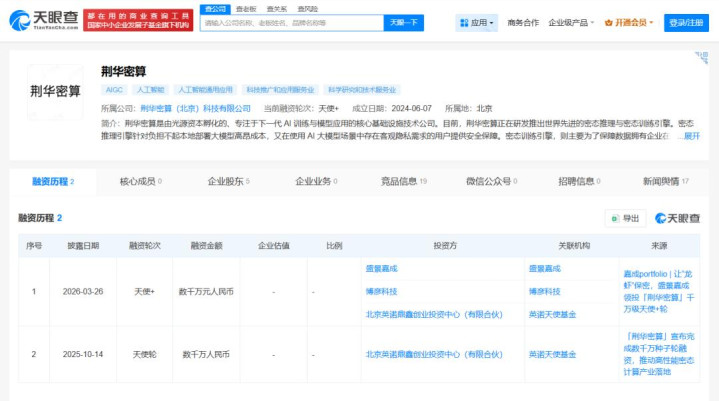
Task: Click the 英诺天使基金 link in first row
Action: (x=551, y=314)
